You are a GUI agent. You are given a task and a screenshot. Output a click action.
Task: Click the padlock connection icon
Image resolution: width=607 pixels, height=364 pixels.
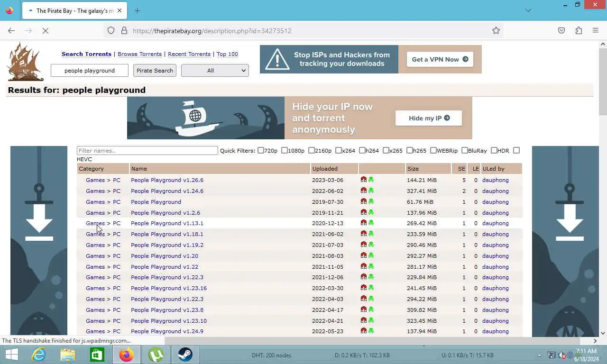[124, 31]
